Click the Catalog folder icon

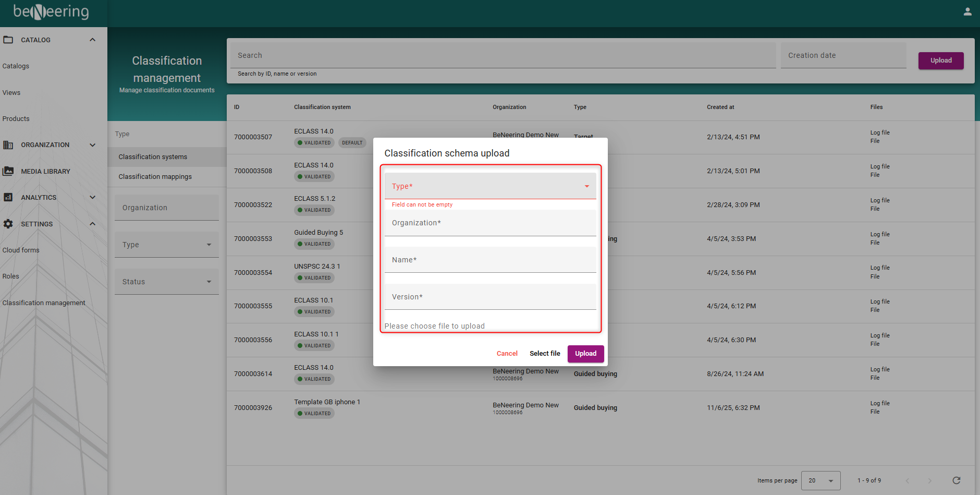point(8,40)
